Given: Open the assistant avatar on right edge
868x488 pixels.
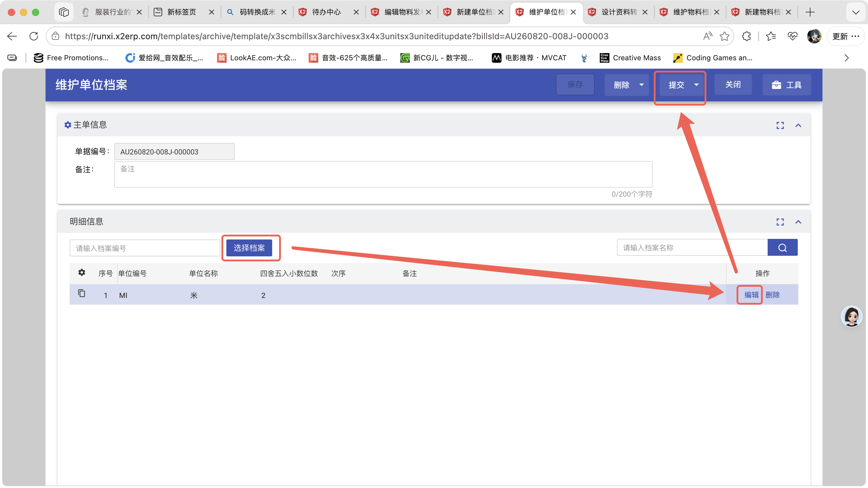Looking at the screenshot, I should (851, 316).
